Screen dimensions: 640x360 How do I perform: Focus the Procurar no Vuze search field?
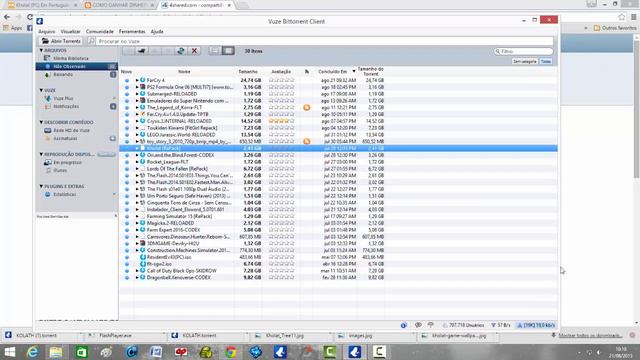[324, 41]
